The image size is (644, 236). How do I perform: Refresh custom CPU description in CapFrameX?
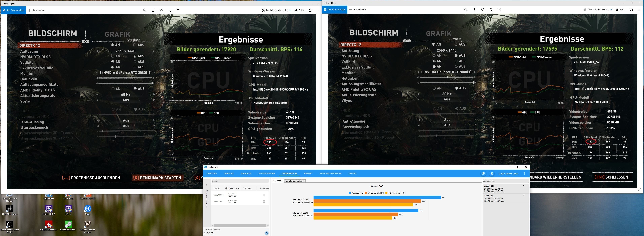(266, 233)
